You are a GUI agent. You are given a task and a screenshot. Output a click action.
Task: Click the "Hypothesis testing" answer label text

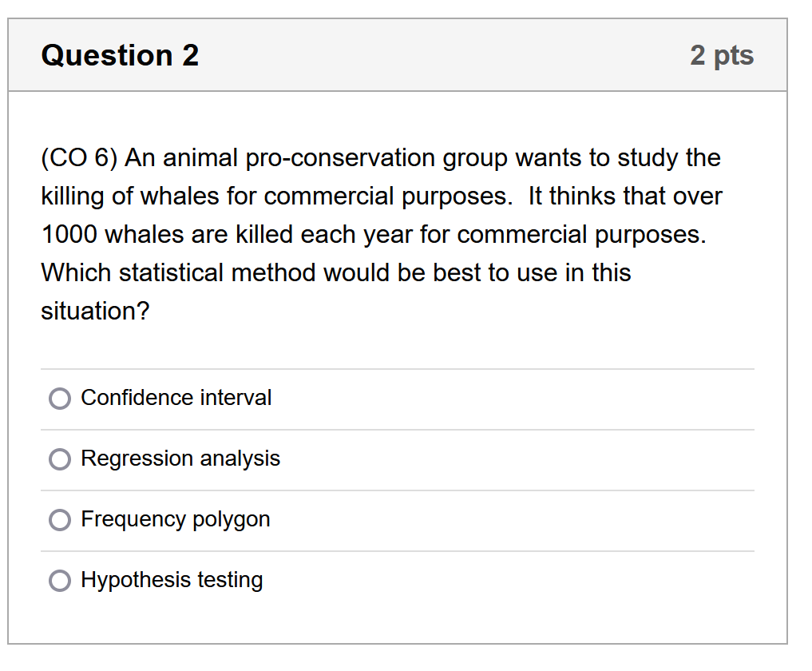172,580
